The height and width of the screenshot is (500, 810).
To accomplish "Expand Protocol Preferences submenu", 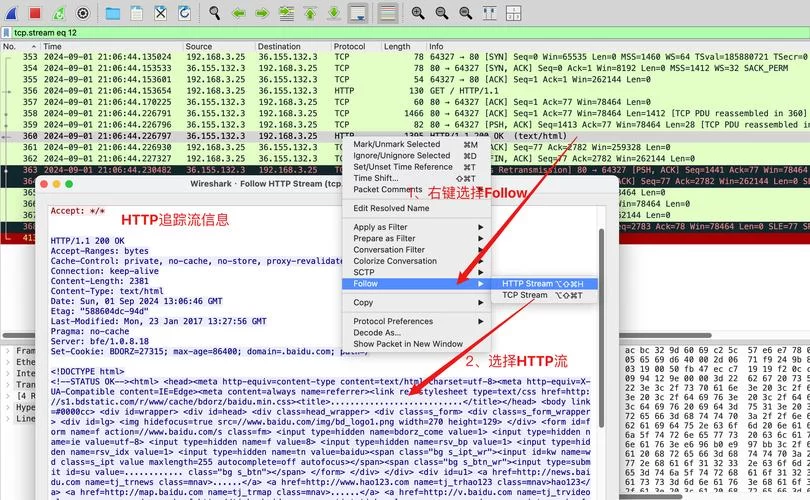I will tap(416, 321).
